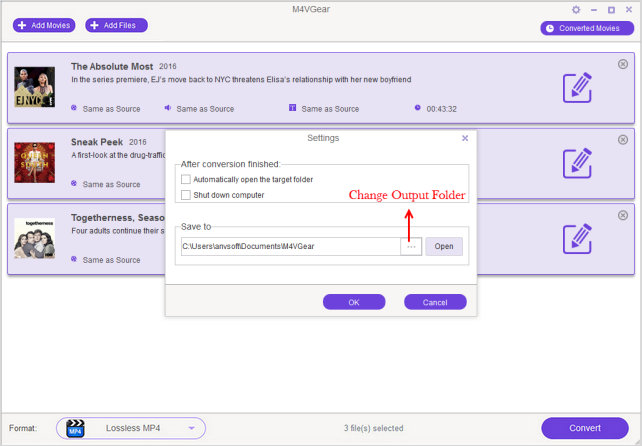Click Add Movies button

click(x=44, y=25)
